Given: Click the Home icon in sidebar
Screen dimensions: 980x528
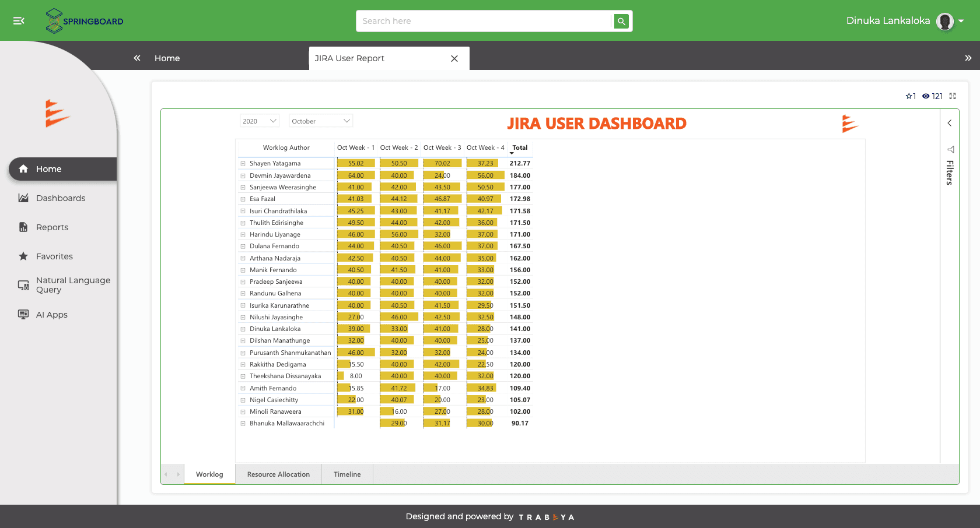Looking at the screenshot, I should click(23, 169).
